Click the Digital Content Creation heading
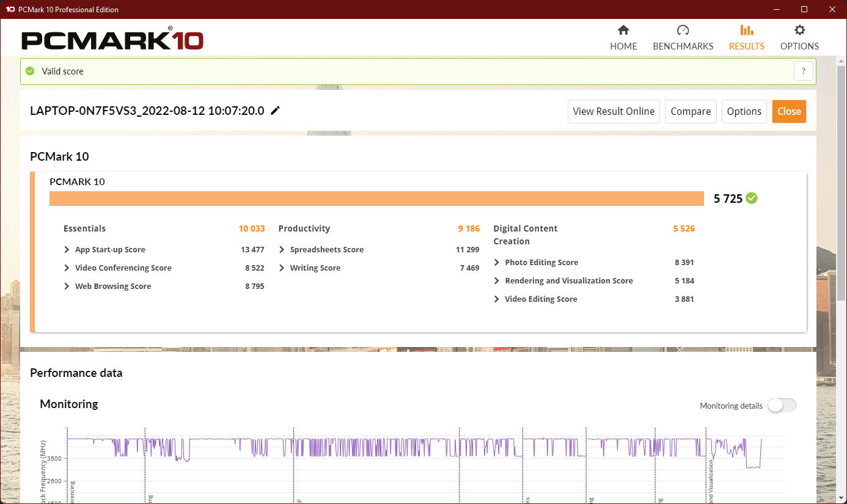 click(x=525, y=235)
